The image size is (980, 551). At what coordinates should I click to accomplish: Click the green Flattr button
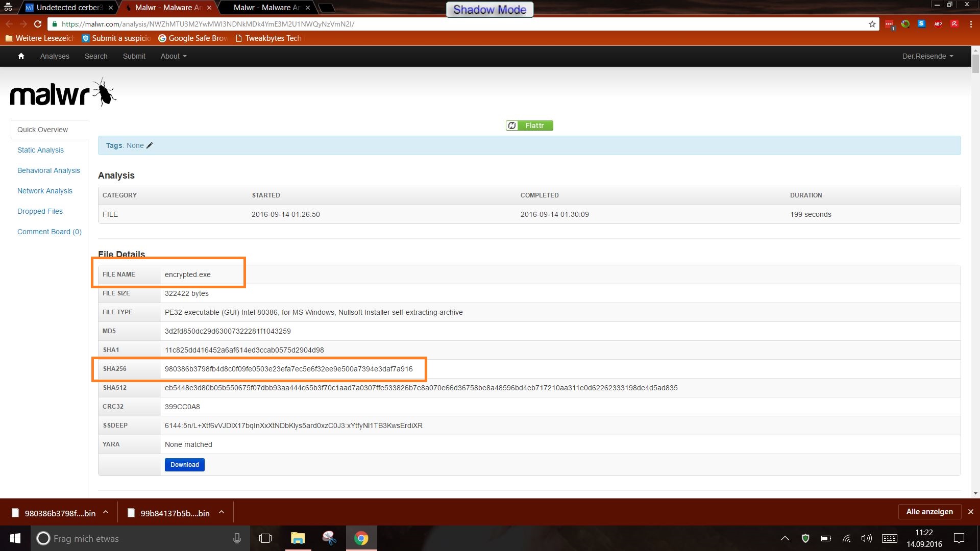point(529,126)
